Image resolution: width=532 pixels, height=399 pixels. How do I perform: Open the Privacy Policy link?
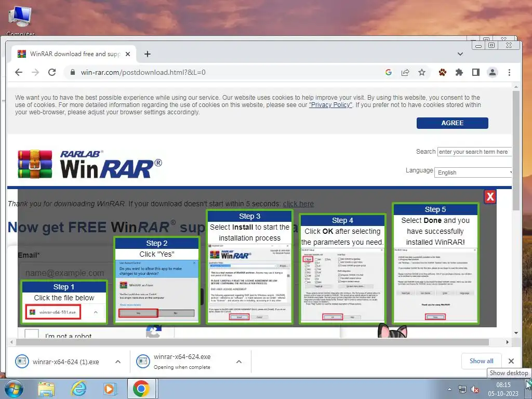click(330, 105)
